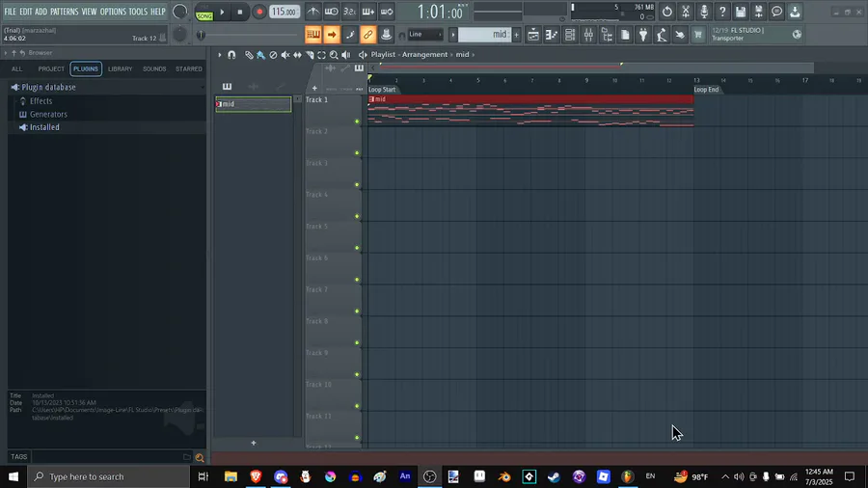Click the 115.000 tempo field
Viewport: 868px width, 488px height.
click(284, 12)
